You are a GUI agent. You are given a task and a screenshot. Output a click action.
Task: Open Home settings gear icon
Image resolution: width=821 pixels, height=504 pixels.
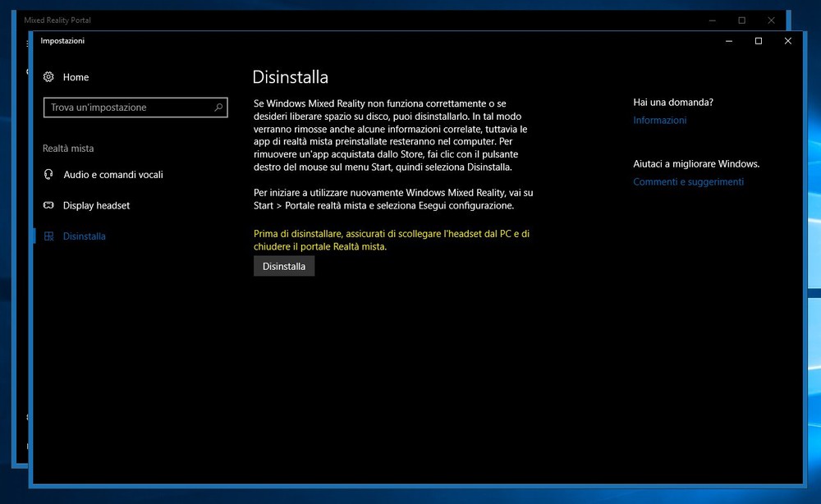(48, 77)
